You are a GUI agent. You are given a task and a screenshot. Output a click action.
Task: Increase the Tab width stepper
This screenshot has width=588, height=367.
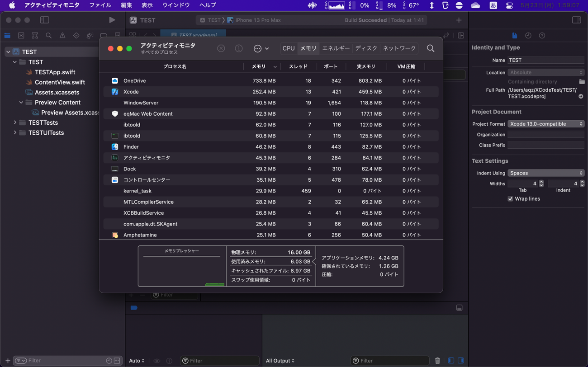coord(541,182)
